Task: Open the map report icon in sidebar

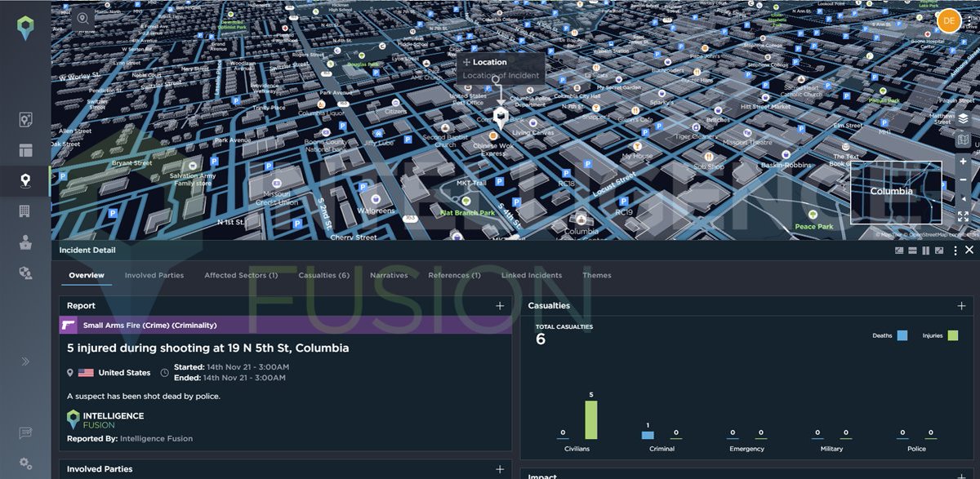Action: click(25, 120)
